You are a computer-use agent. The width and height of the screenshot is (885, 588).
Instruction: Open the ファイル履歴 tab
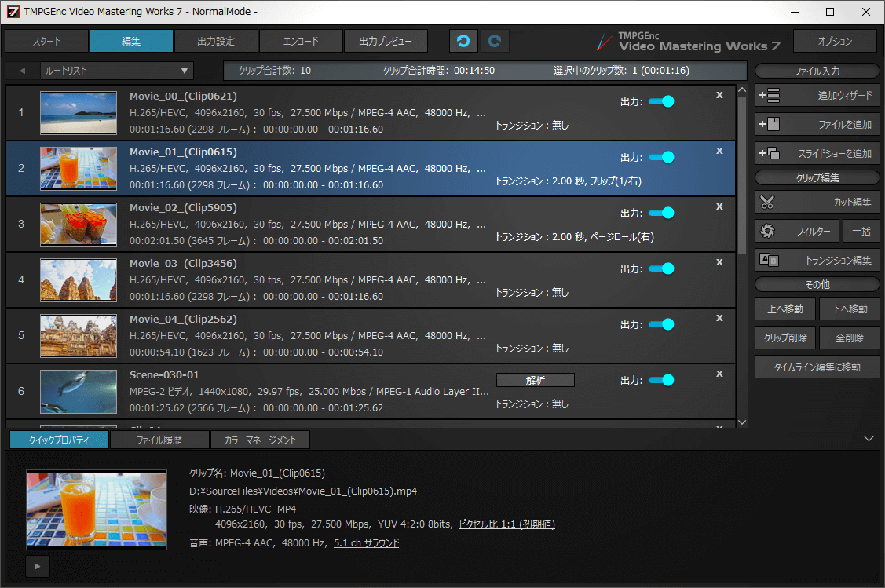159,440
